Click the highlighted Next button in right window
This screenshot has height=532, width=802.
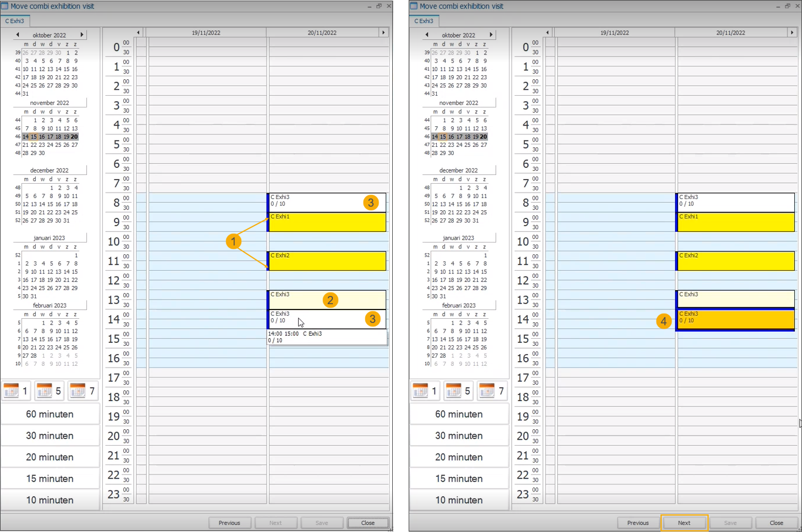684,523
